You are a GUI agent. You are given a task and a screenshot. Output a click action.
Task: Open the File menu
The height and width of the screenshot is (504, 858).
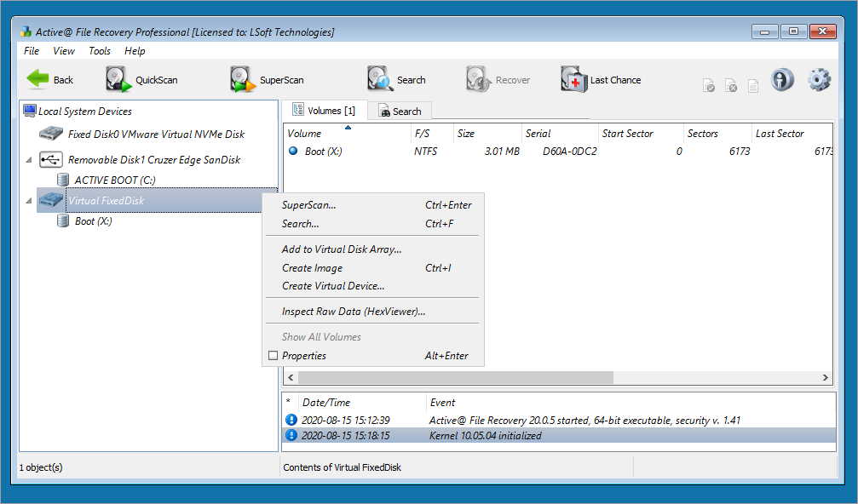click(32, 51)
